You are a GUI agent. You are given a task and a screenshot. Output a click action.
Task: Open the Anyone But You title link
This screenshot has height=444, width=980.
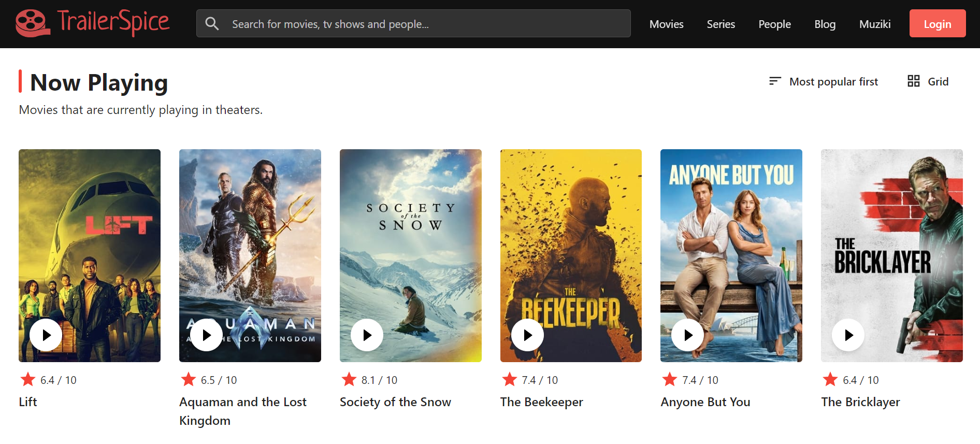(x=705, y=402)
